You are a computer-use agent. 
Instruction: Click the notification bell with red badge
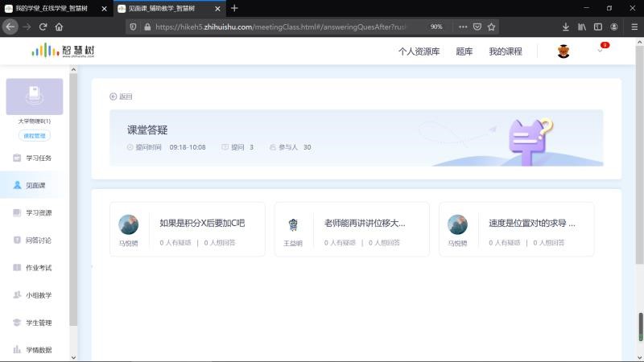point(601,50)
